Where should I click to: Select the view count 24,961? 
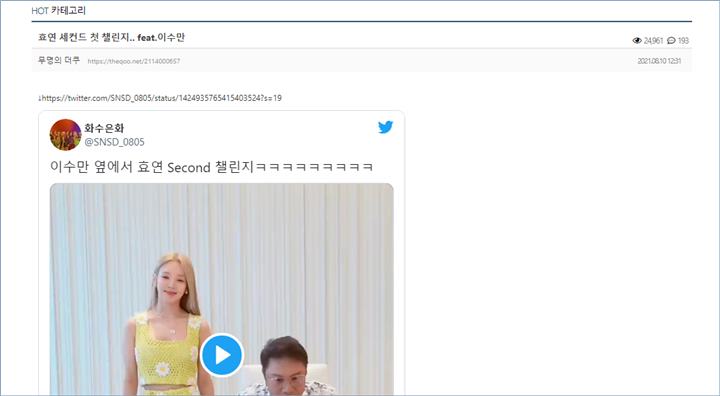pos(653,40)
